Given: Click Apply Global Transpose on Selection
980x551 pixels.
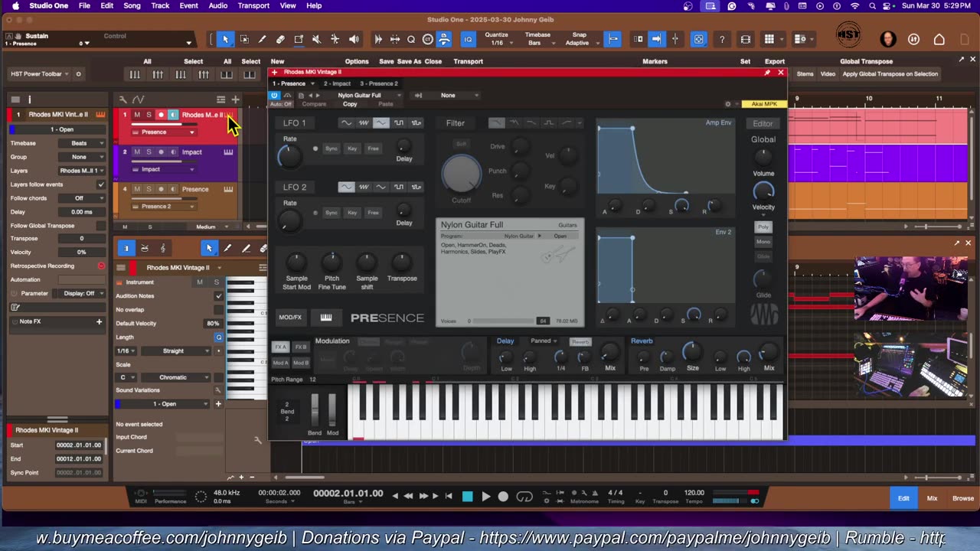Looking at the screenshot, I should click(x=890, y=74).
